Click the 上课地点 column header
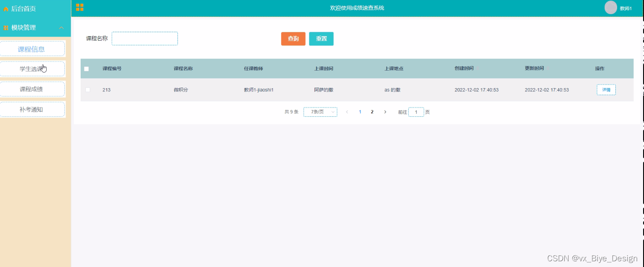Viewport: 644px width, 267px height. tap(394, 69)
